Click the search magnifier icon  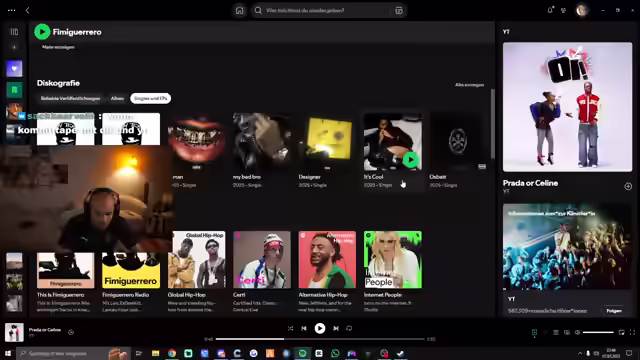[x=258, y=10]
